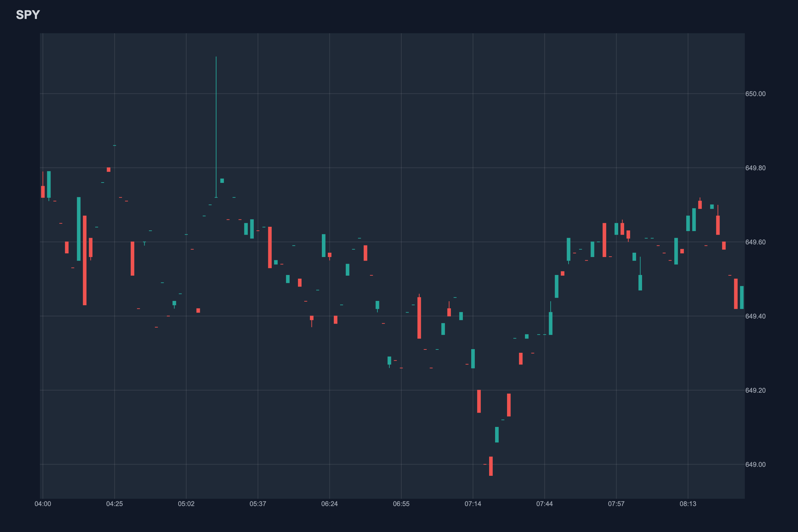Click the 08:13 time axis label

pos(688,504)
